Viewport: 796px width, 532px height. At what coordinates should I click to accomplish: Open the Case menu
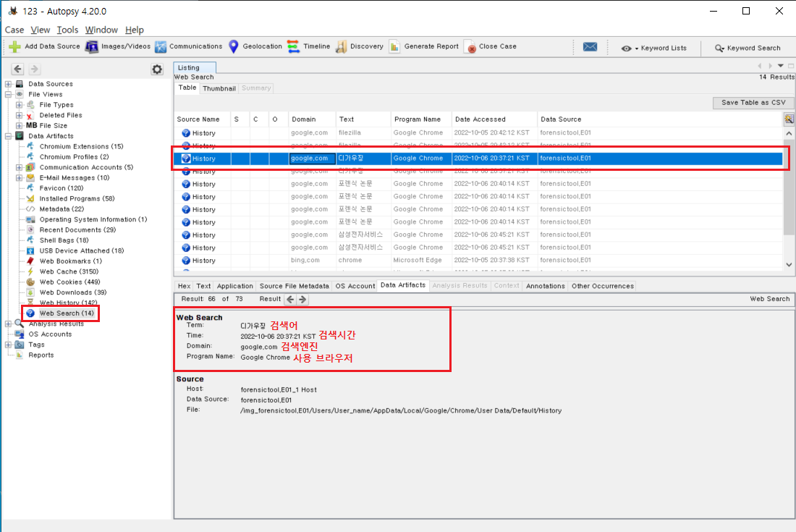[x=14, y=30]
